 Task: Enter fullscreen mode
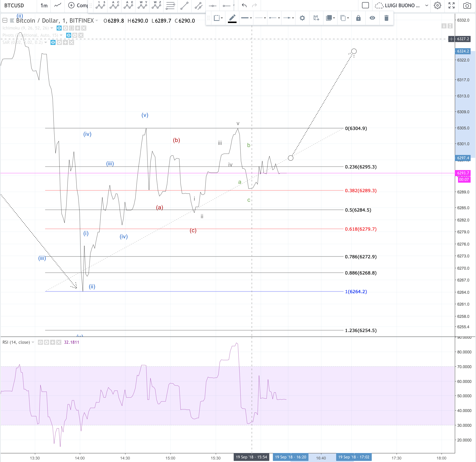click(451, 5)
